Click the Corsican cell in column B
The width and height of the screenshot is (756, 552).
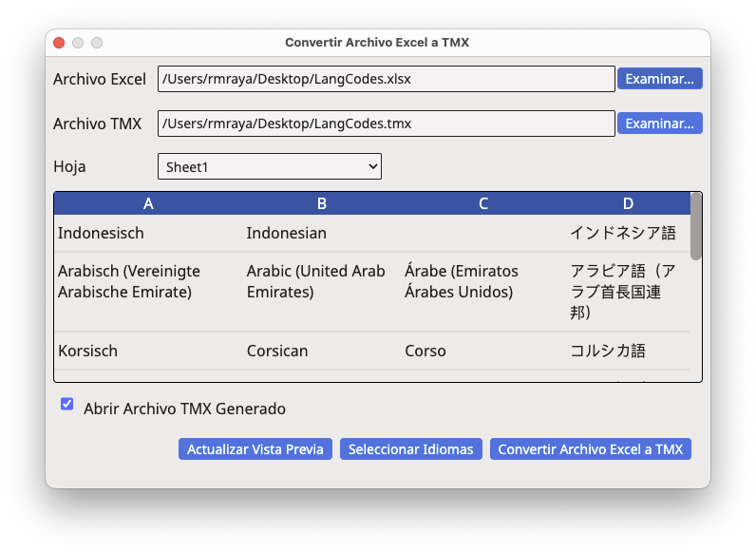277,351
